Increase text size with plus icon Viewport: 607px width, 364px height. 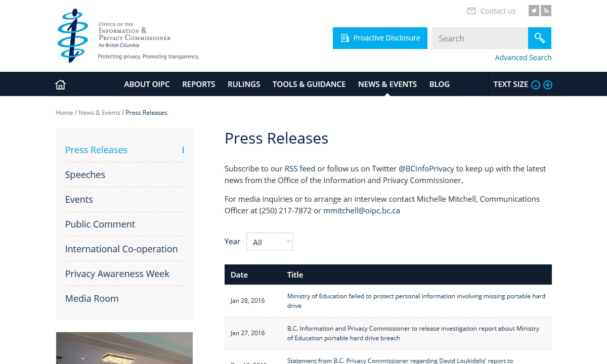pyautogui.click(x=548, y=85)
